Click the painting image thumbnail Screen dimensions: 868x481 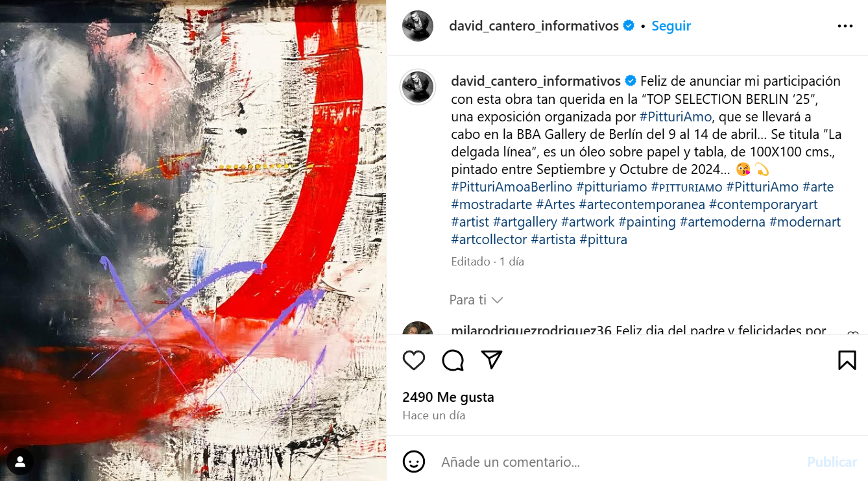click(193, 240)
